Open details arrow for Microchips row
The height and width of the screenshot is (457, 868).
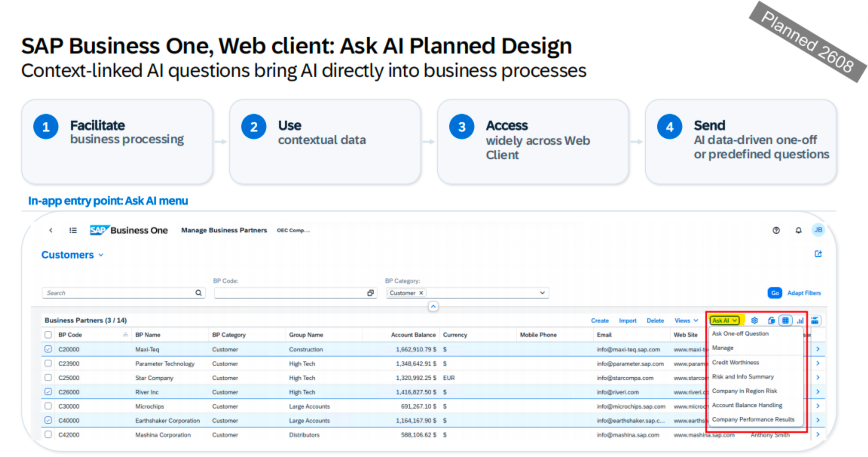(x=818, y=406)
